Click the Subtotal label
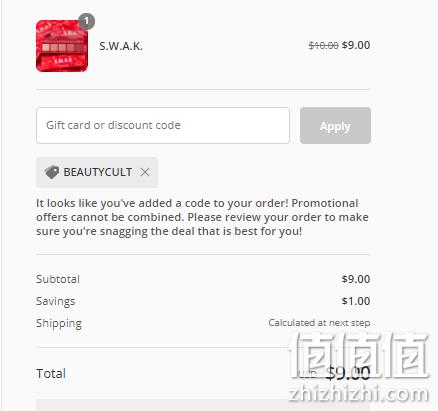This screenshot has width=438, height=411. coord(58,279)
